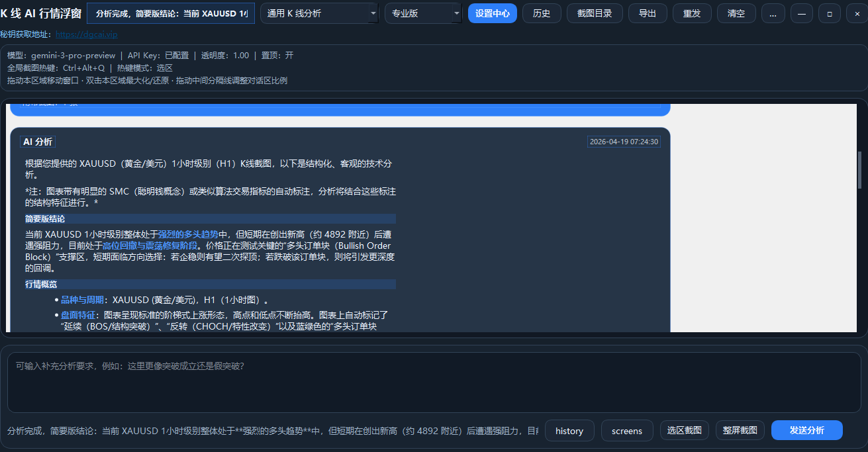
Task: Click the "..." more options icon
Action: click(x=773, y=13)
